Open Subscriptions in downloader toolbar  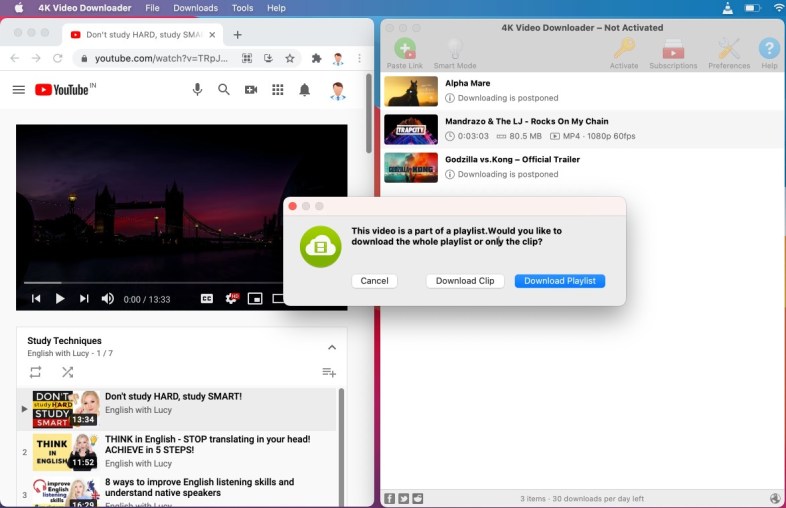click(x=673, y=53)
